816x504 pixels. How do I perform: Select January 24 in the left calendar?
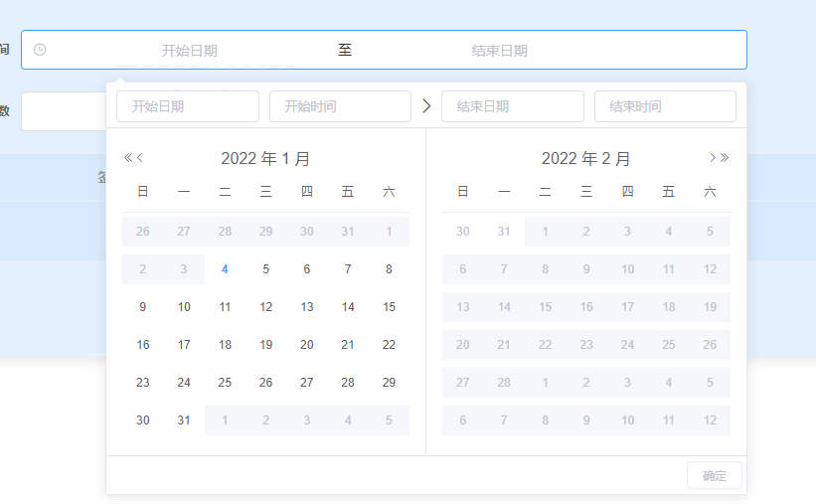[x=184, y=382]
